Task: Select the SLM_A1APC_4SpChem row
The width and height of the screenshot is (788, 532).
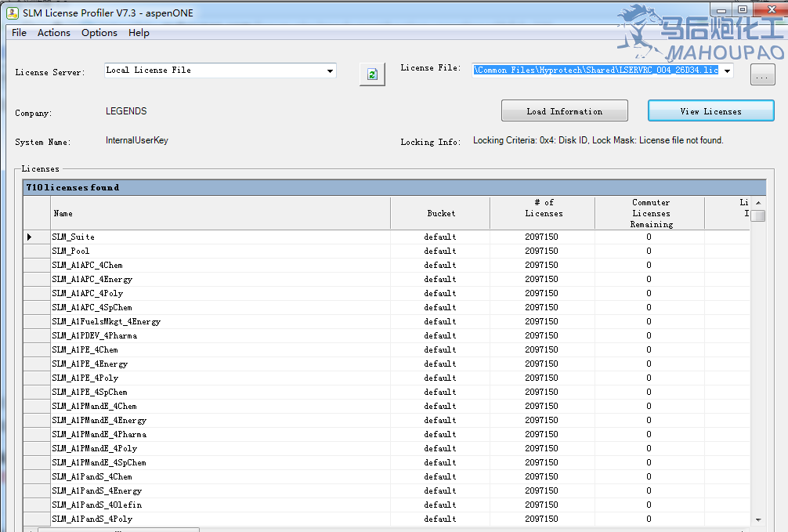Action: pos(386,307)
